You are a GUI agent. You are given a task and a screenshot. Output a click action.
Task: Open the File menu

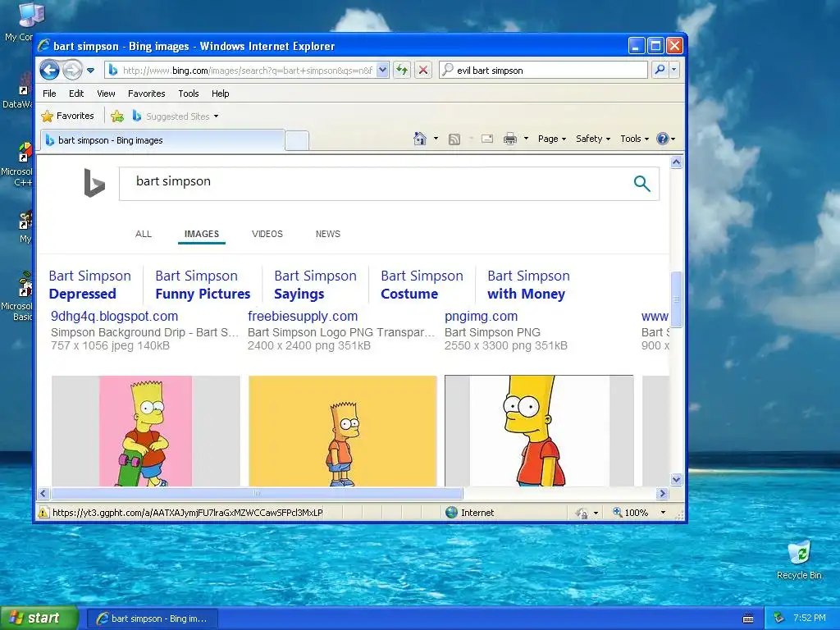pyautogui.click(x=49, y=94)
